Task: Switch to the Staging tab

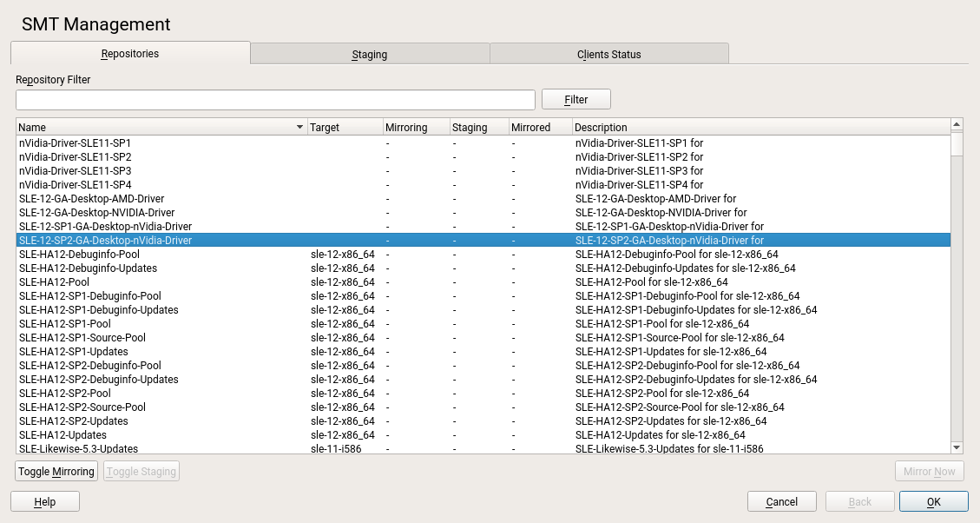Action: click(370, 54)
